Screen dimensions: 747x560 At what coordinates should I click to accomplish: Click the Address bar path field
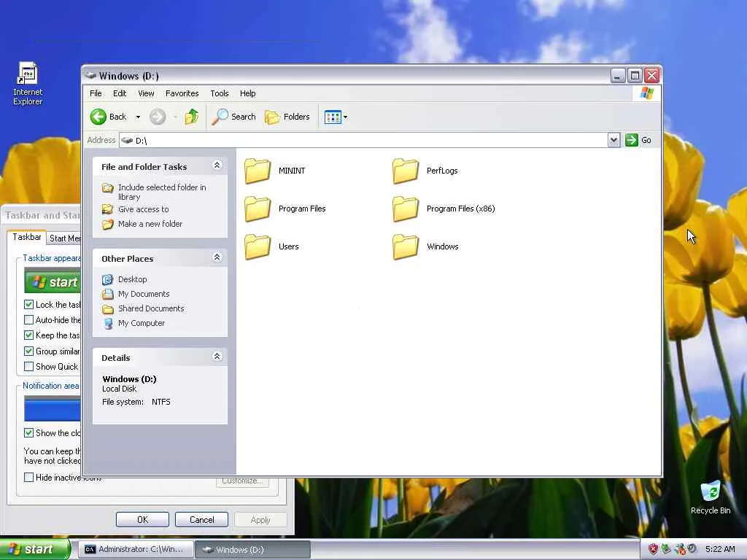[363, 140]
